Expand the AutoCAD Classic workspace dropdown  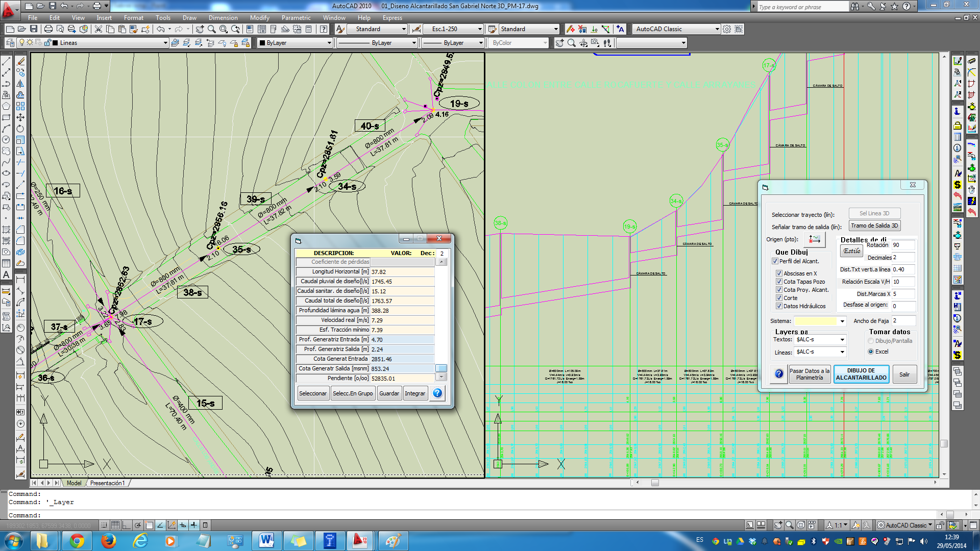click(717, 29)
